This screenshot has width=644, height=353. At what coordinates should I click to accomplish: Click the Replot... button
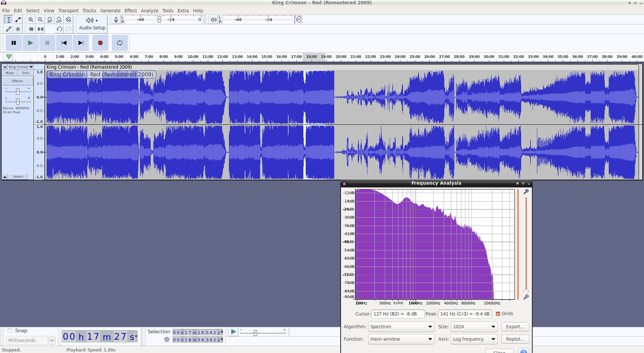(515, 339)
